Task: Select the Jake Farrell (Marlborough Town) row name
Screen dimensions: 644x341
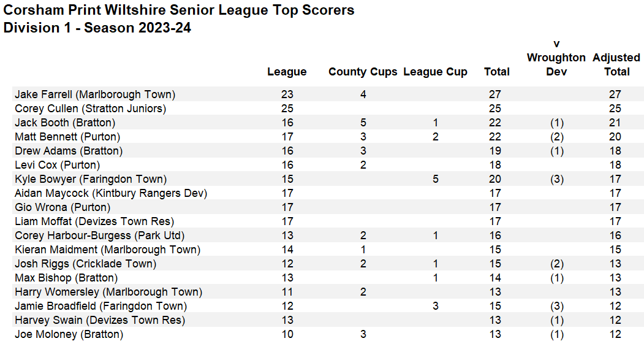Action: [95, 94]
